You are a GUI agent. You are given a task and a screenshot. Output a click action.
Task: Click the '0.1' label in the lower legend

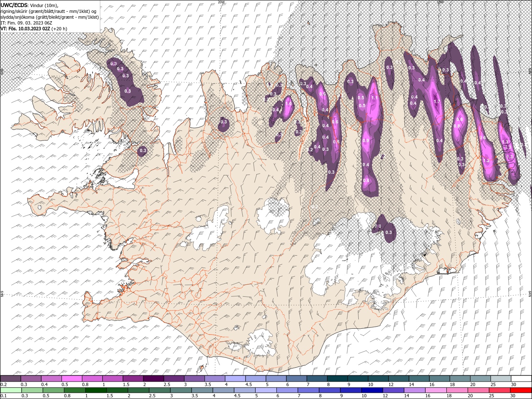[3, 396]
